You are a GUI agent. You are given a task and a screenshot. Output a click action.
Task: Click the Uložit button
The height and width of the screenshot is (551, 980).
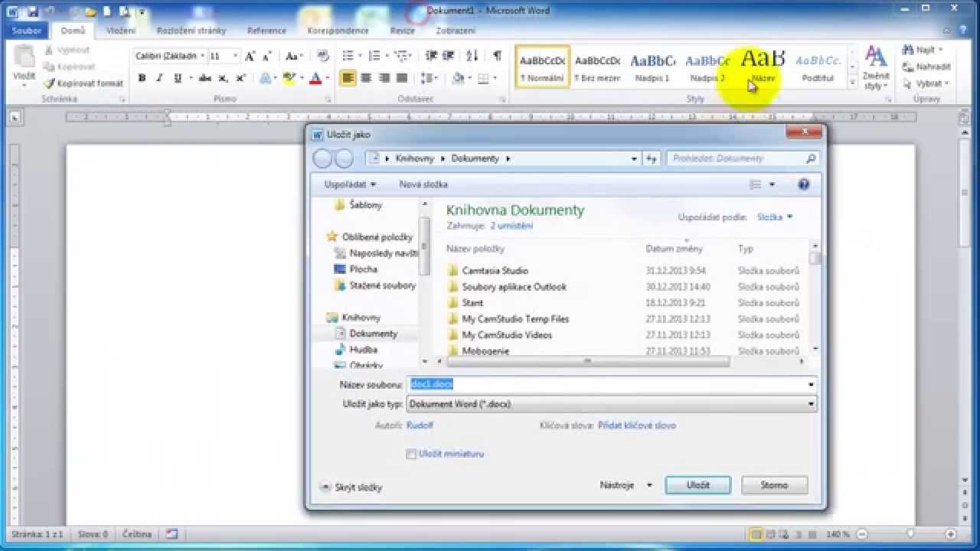click(698, 485)
